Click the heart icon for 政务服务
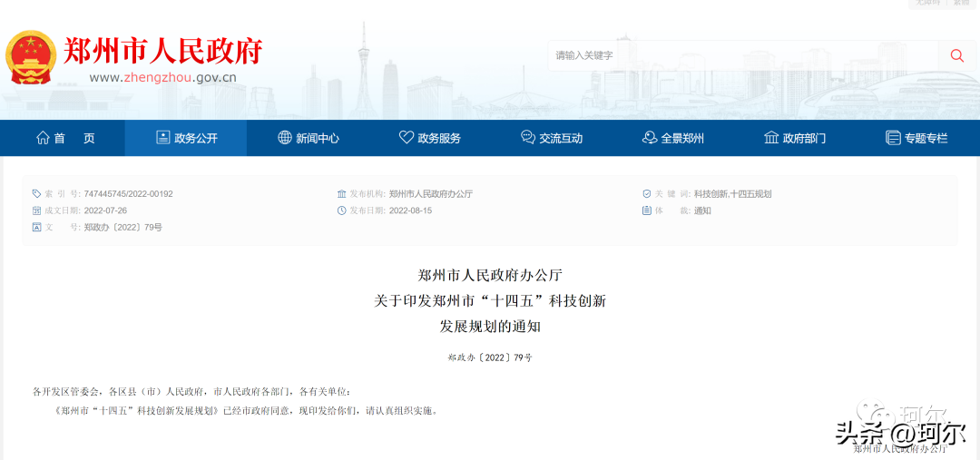980x460 pixels. 407,138
